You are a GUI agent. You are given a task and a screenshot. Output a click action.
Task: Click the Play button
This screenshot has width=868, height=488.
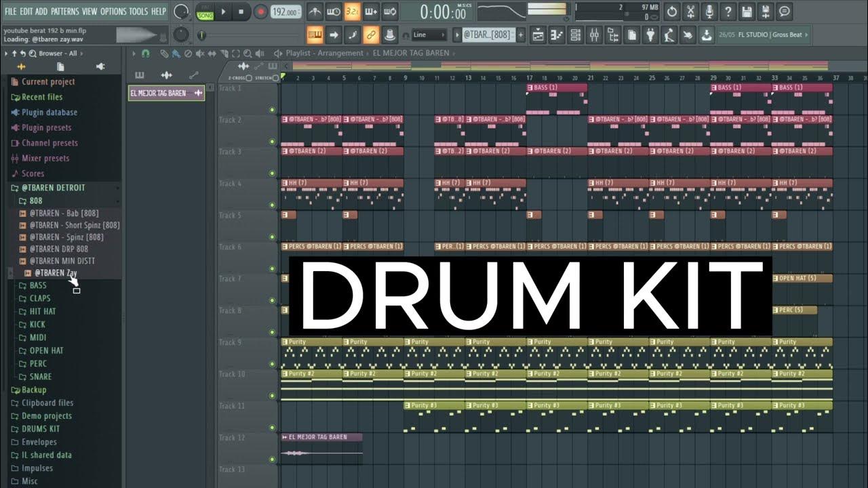[x=224, y=12]
